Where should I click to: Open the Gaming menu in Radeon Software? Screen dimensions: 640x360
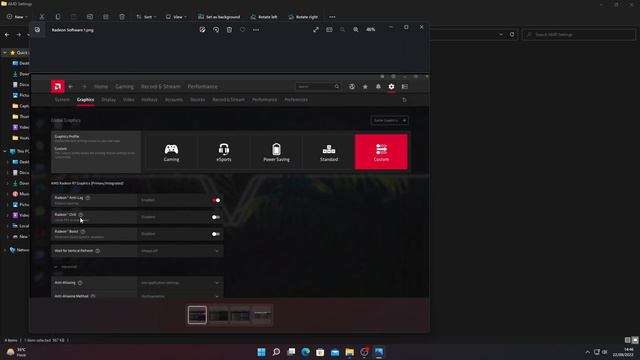124,87
